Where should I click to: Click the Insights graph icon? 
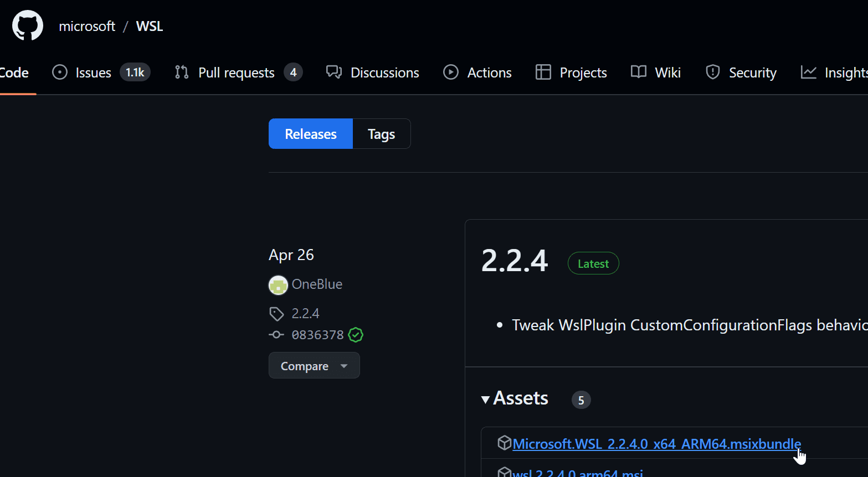[809, 72]
